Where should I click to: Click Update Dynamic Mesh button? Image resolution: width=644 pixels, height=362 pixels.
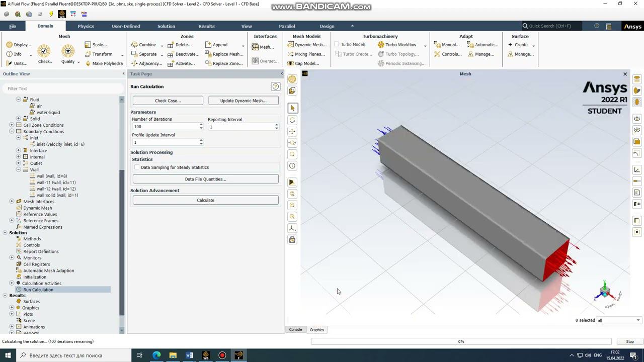(244, 101)
